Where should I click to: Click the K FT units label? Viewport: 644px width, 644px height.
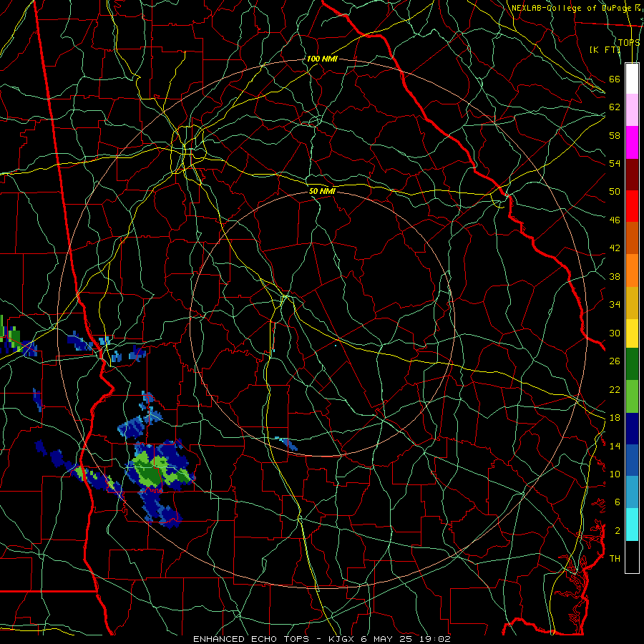tap(605, 49)
